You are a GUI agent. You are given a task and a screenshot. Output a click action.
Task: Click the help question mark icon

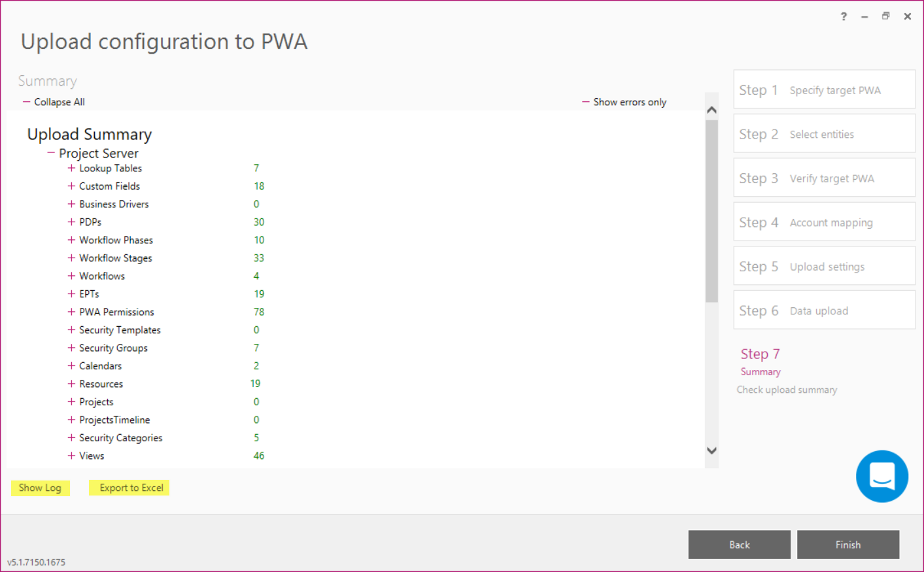point(844,16)
